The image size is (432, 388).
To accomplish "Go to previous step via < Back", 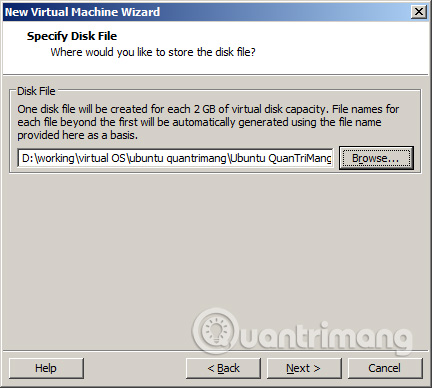I will (x=223, y=368).
